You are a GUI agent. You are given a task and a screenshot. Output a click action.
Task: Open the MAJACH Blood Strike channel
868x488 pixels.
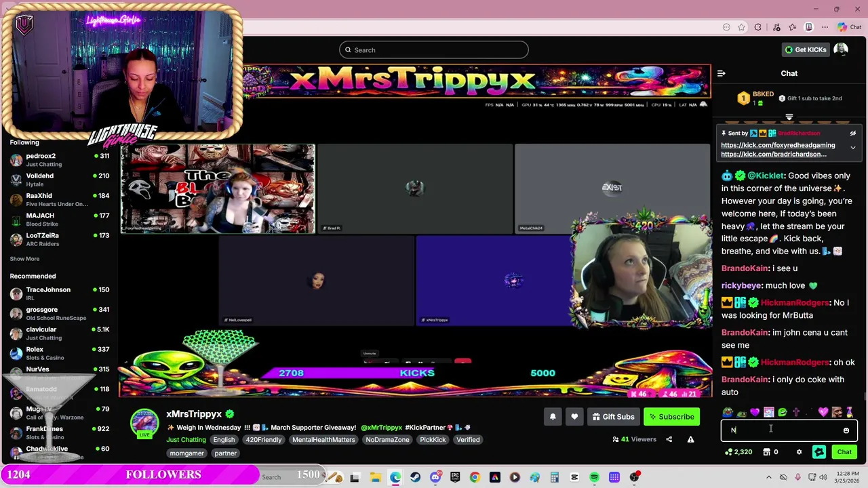pos(60,220)
